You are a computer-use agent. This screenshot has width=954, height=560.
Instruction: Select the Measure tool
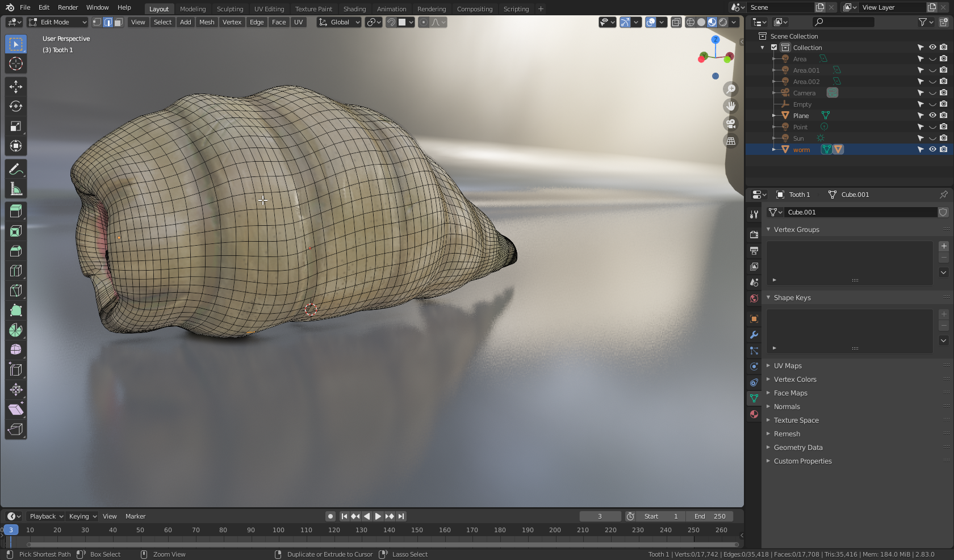coord(16,189)
